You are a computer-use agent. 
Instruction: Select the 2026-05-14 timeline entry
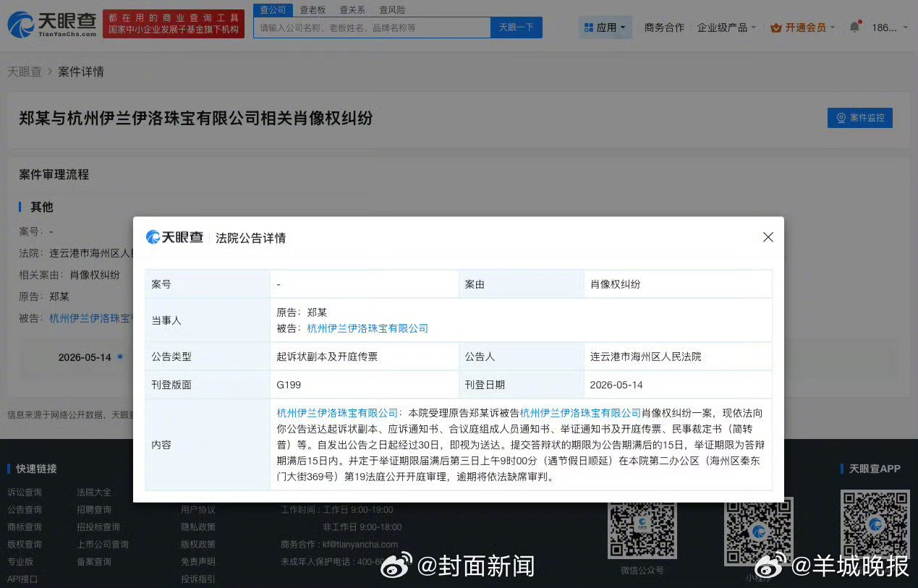[x=85, y=357]
